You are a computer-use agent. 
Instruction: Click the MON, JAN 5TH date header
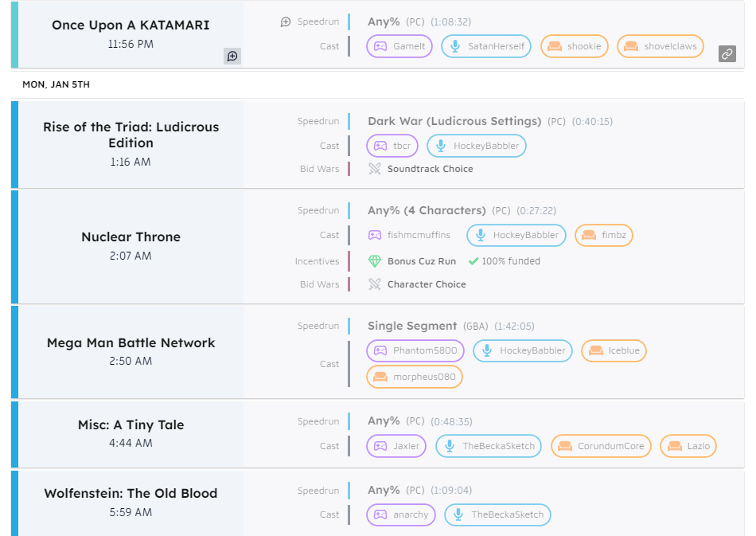click(56, 84)
